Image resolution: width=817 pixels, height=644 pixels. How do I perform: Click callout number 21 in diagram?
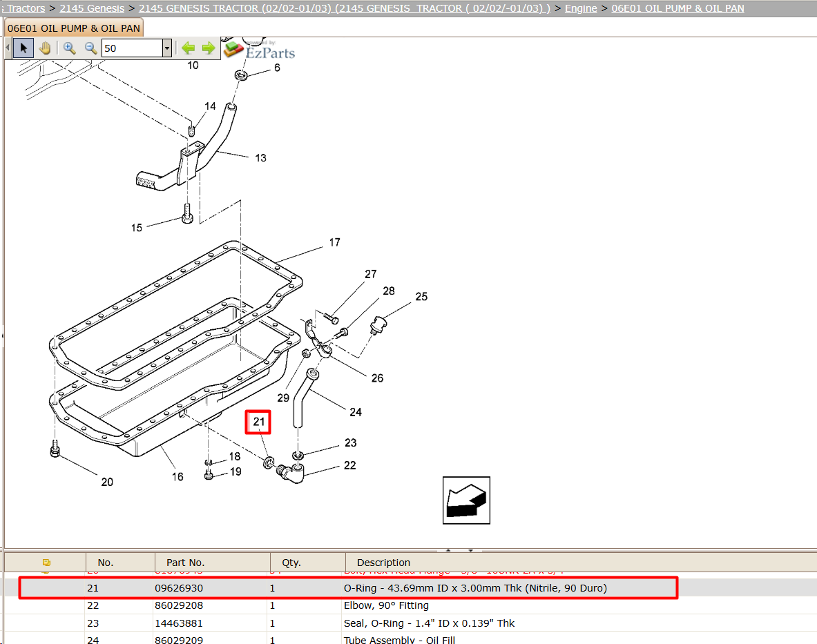[x=258, y=422]
